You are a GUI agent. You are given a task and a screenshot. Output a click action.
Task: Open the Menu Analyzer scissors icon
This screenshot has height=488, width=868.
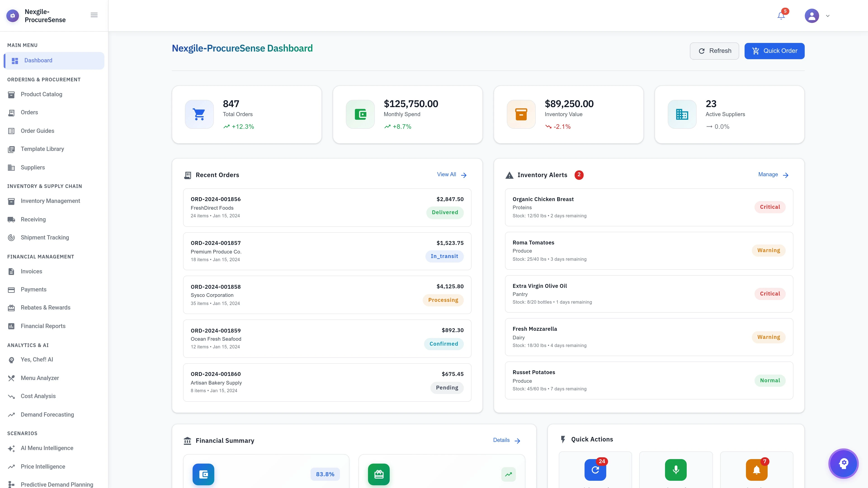point(12,378)
